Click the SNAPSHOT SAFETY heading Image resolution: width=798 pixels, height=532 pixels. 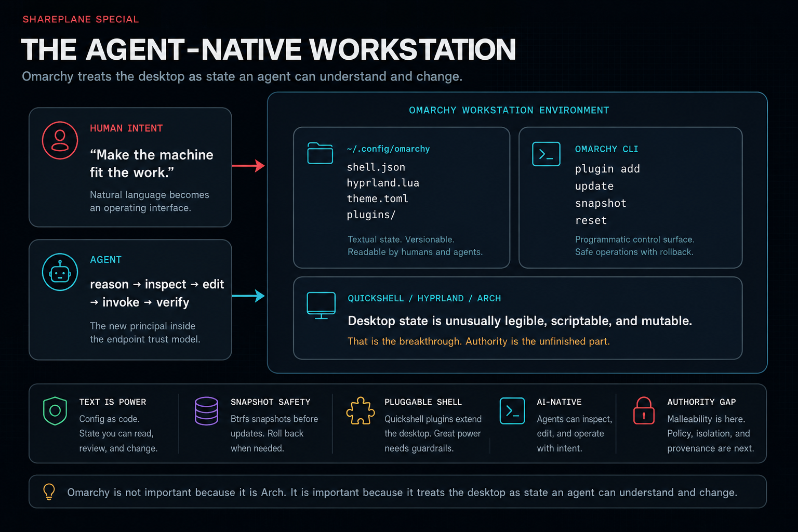(x=270, y=402)
